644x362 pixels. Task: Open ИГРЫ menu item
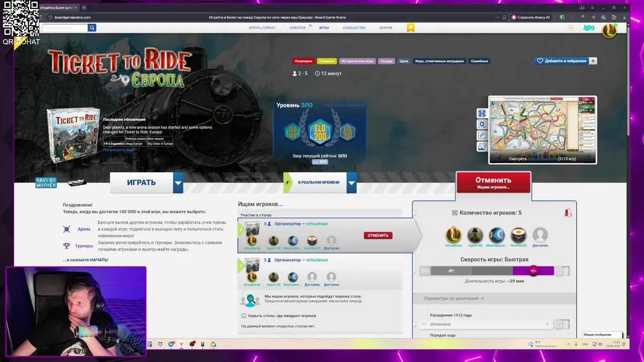(324, 28)
